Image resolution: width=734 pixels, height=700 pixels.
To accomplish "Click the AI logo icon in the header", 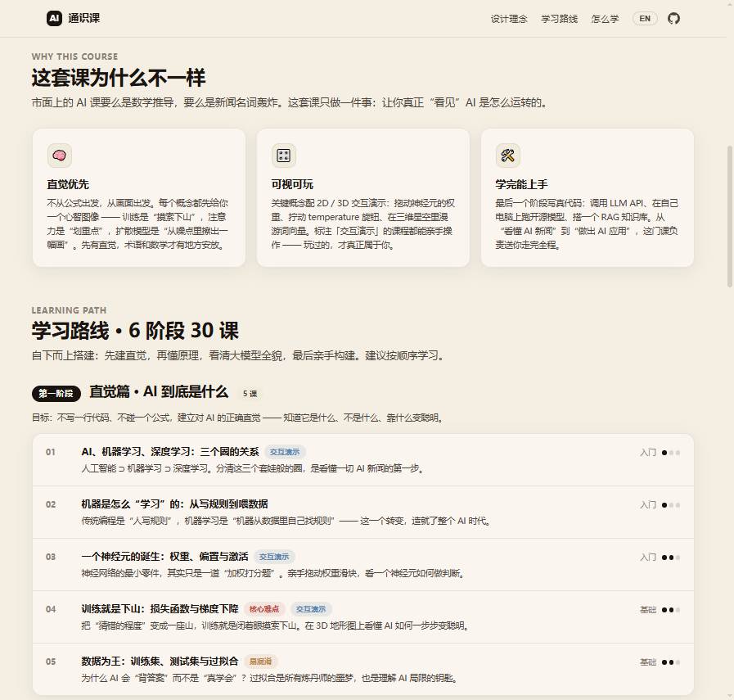I will click(x=54, y=18).
